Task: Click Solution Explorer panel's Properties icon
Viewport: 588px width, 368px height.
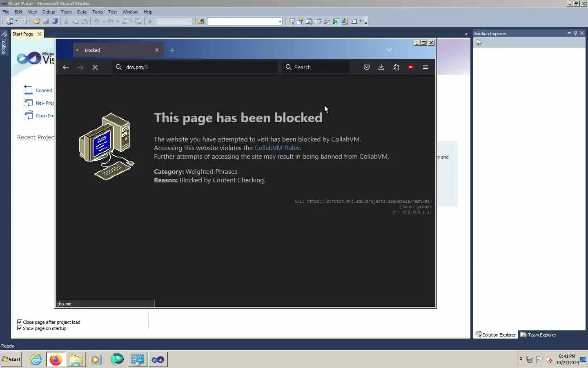Action: coord(479,43)
